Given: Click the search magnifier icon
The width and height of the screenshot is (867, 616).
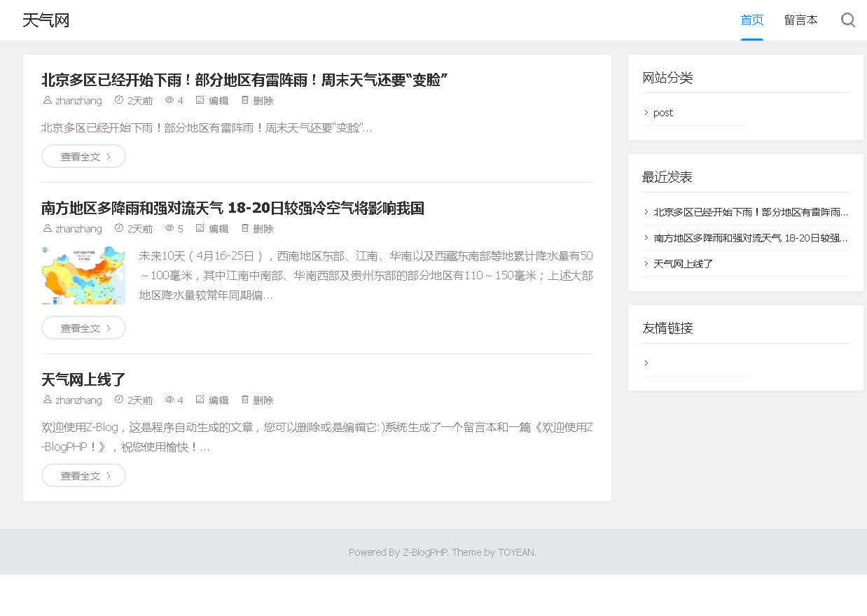Looking at the screenshot, I should (848, 20).
